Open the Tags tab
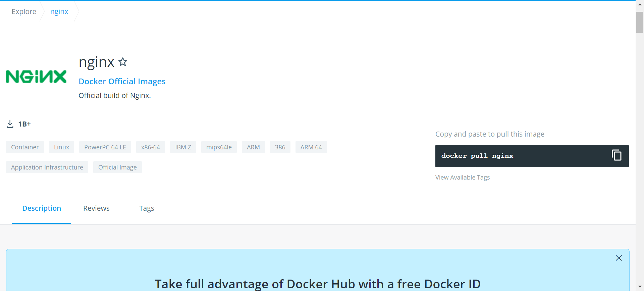 tap(147, 208)
